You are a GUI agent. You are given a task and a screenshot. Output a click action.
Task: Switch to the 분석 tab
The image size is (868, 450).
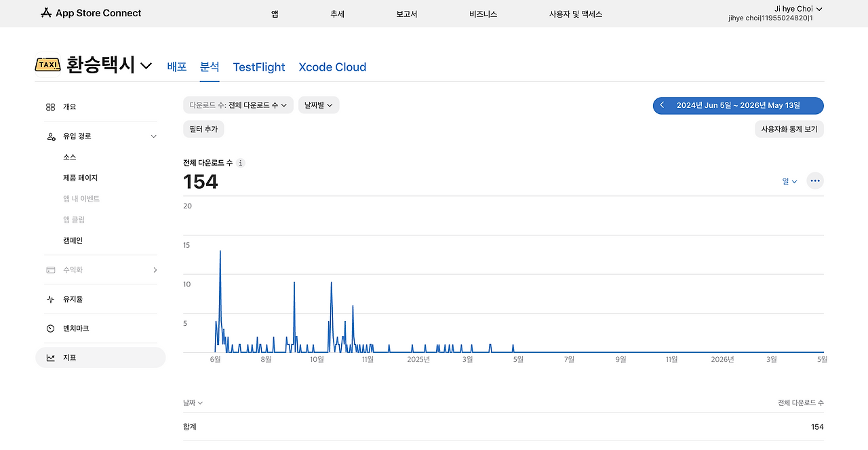(x=210, y=67)
